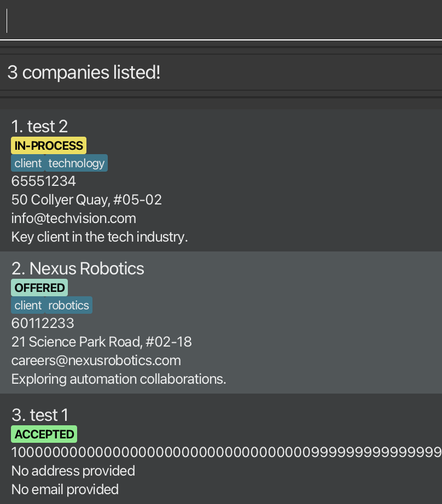Image resolution: width=442 pixels, height=504 pixels.
Task: Click email careers@nexusrobotics.com
Action: tap(96, 361)
